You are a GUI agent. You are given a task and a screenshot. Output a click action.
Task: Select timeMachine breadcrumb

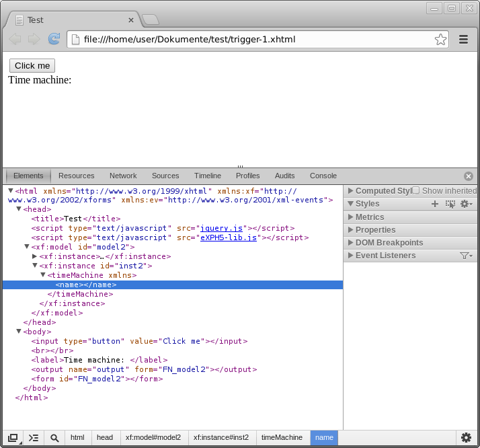(282, 438)
